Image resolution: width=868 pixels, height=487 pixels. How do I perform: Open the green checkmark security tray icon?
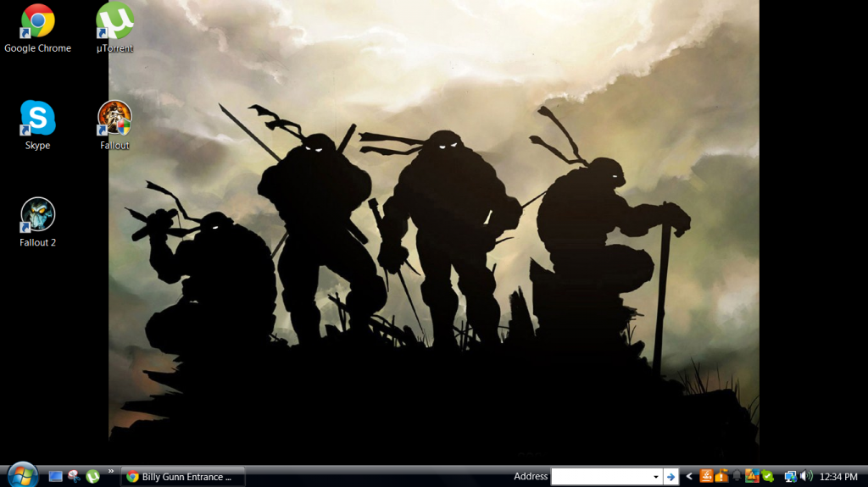(767, 477)
